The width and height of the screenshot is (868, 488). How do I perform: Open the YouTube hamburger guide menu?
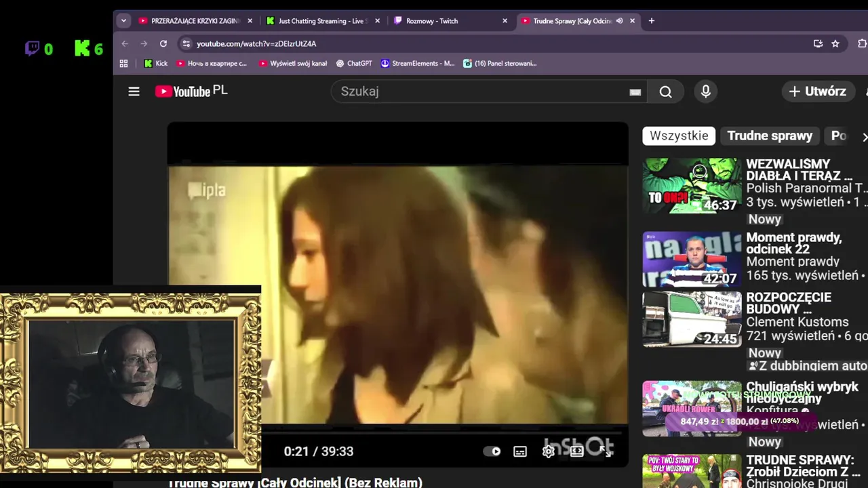click(x=134, y=91)
